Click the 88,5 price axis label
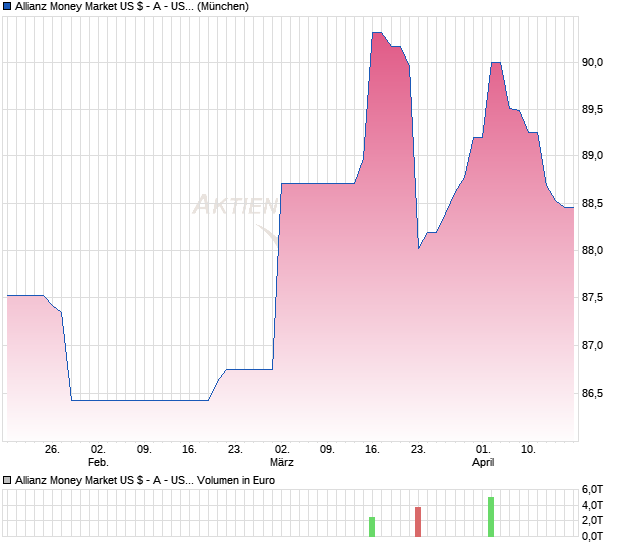620x546 pixels. pos(592,204)
